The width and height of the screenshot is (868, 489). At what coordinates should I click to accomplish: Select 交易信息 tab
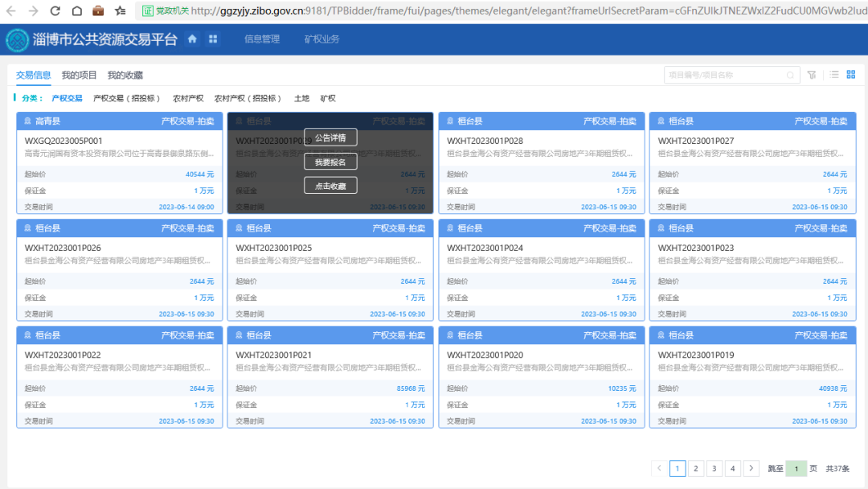pyautogui.click(x=33, y=75)
